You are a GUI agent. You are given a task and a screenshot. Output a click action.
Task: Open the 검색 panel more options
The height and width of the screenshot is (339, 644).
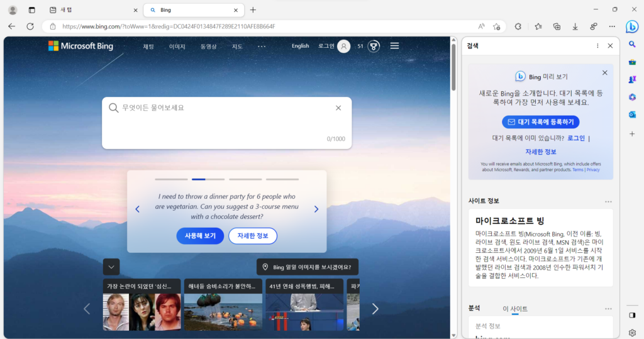(x=597, y=46)
